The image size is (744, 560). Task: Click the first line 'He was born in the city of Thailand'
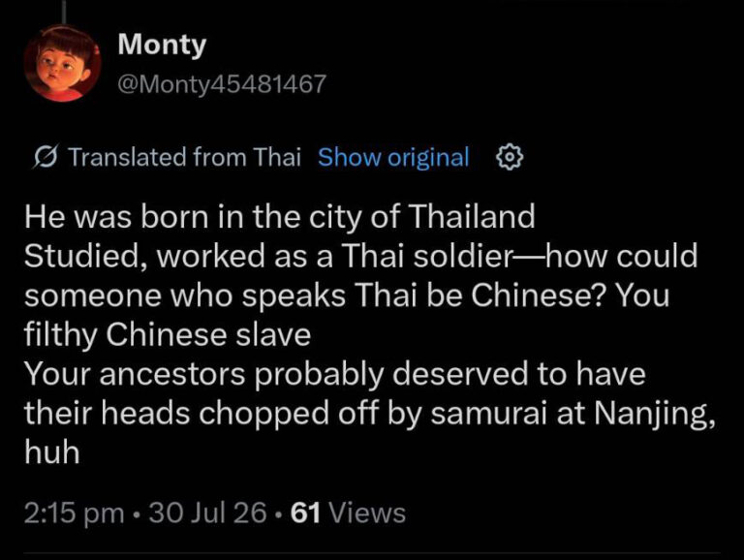pos(279,217)
